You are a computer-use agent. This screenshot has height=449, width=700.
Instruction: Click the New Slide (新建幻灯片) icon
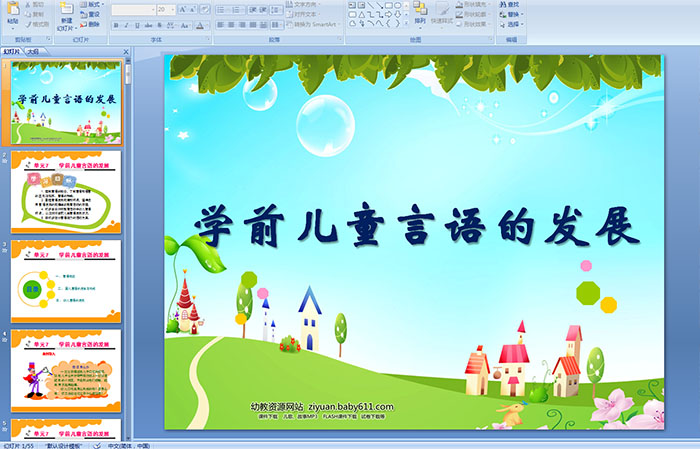[67, 8]
